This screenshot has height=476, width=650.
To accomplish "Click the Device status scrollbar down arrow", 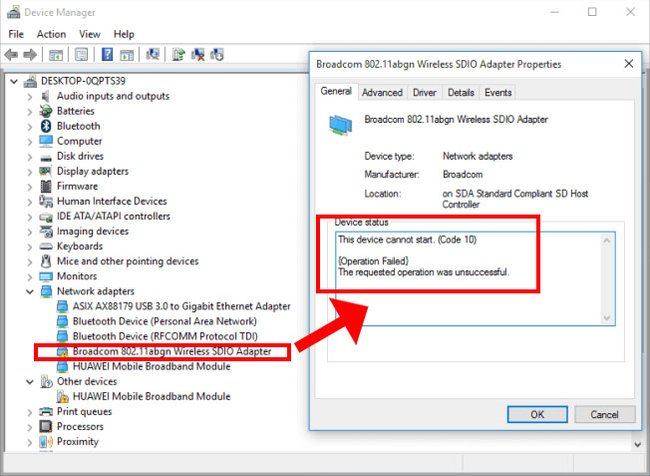I will point(607,318).
